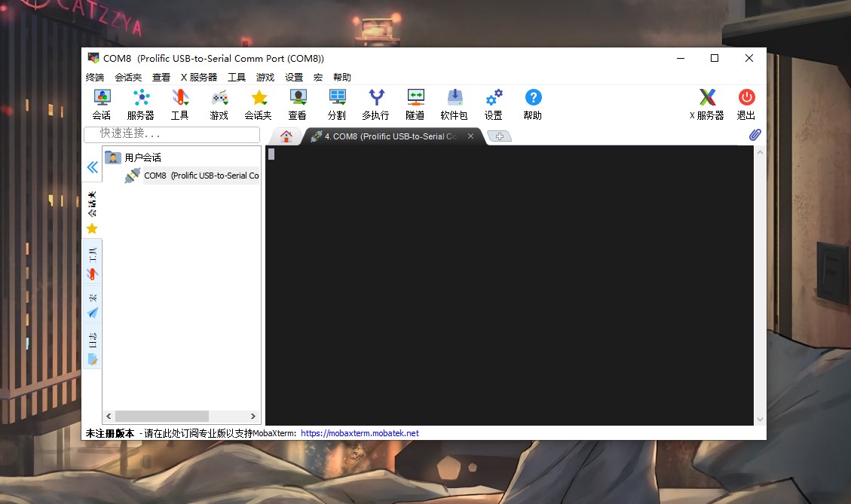Click the paperclip attach icon
This screenshot has width=851, height=504.
tap(755, 135)
